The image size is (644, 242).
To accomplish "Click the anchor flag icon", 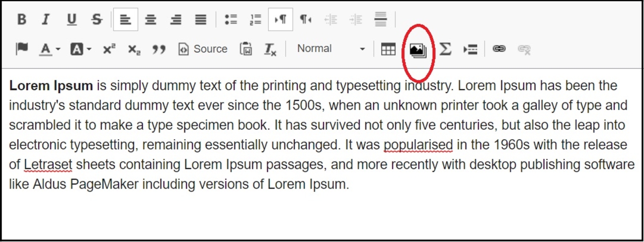I will tap(22, 49).
